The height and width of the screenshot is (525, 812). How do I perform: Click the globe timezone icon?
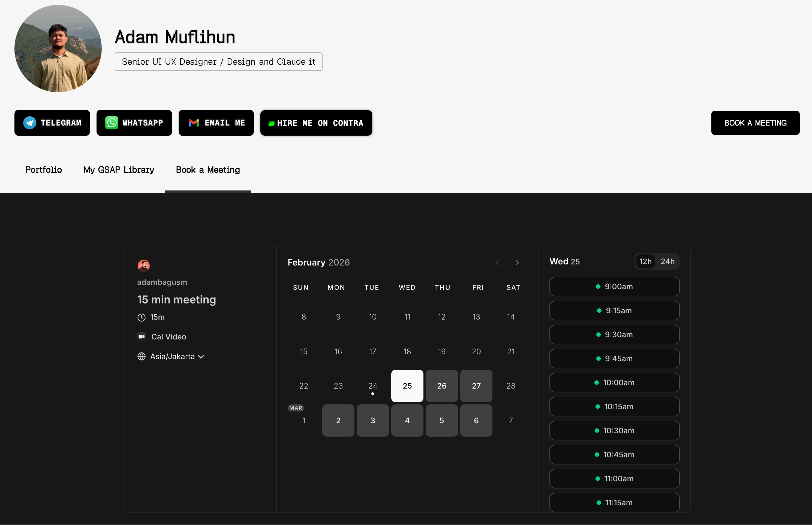coord(141,356)
